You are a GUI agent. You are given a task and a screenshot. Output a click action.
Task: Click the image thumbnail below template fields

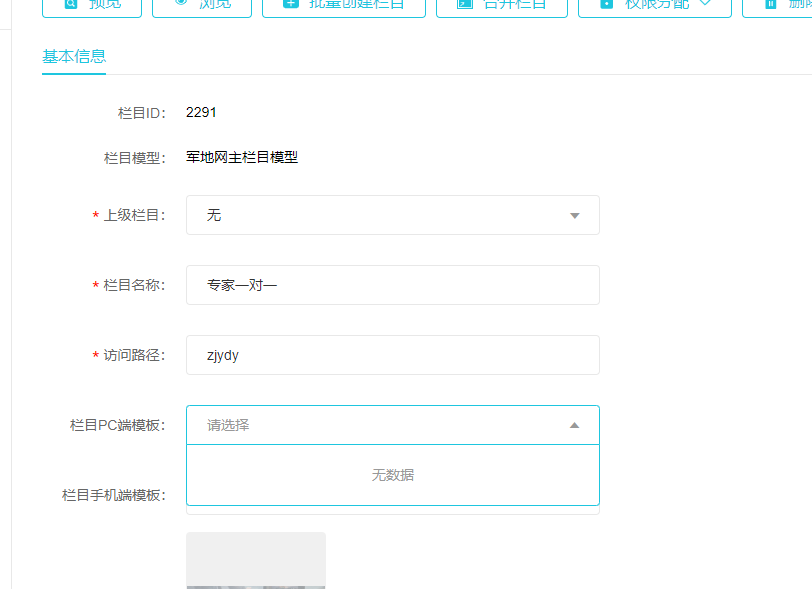point(256,561)
